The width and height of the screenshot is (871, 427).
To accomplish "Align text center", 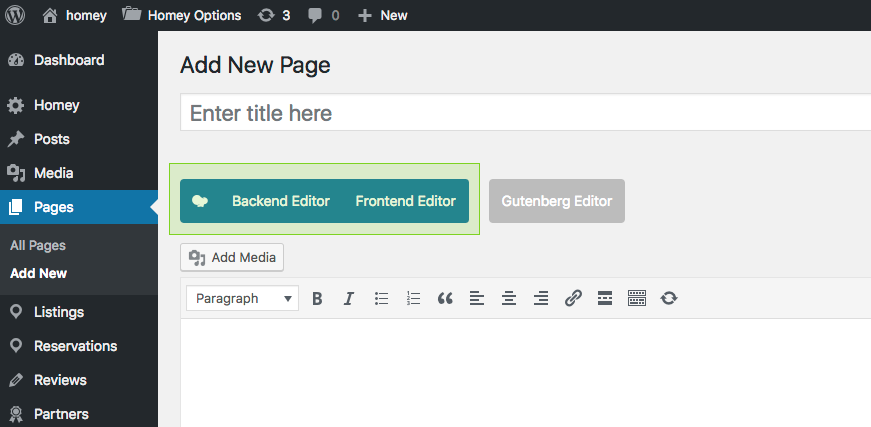I will pos(509,299).
